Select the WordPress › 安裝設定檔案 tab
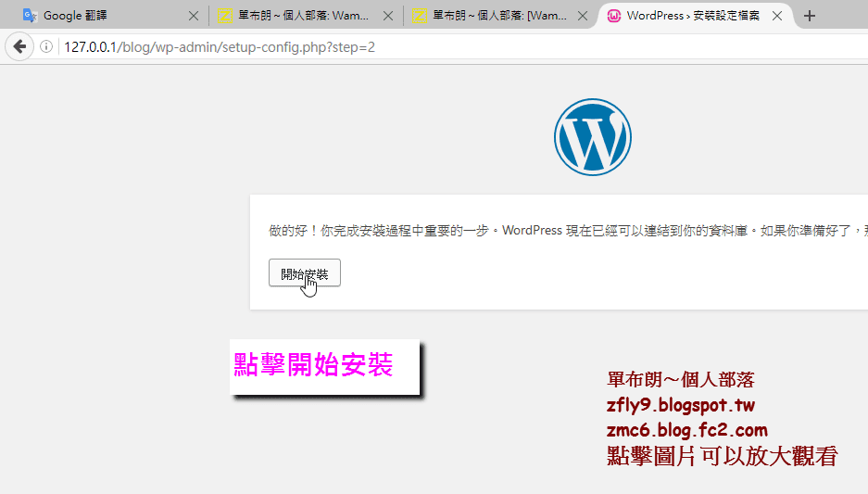Viewport: 868px width, 494px height. [x=694, y=16]
